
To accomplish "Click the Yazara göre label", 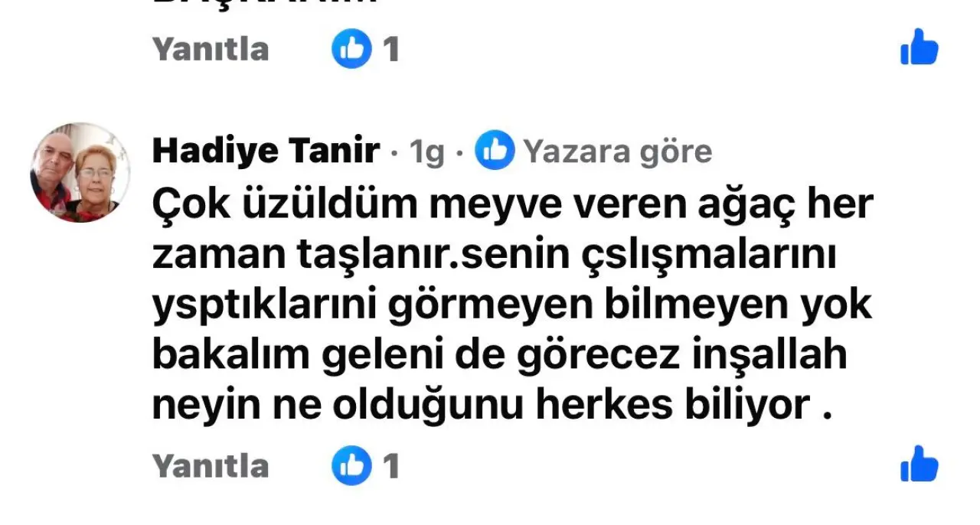I will click(618, 152).
